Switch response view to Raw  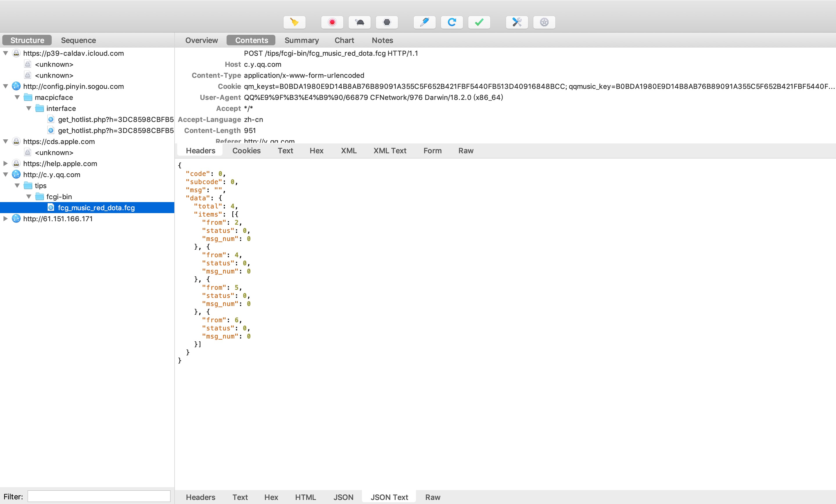433,497
